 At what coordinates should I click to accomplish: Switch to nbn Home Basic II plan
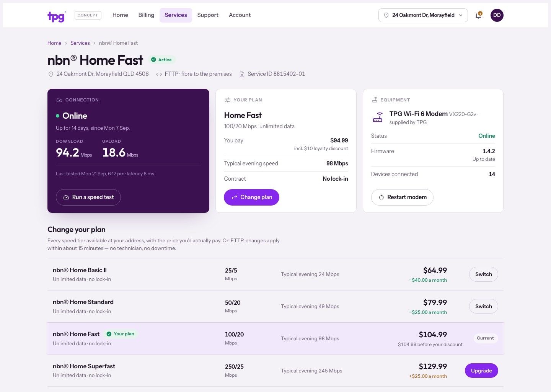(484, 274)
